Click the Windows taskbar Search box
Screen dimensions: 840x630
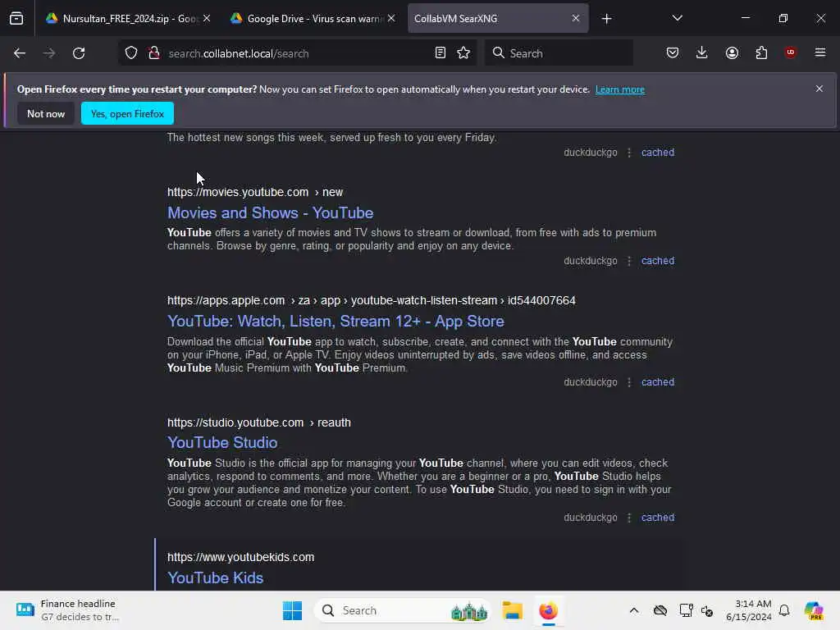[x=403, y=610]
